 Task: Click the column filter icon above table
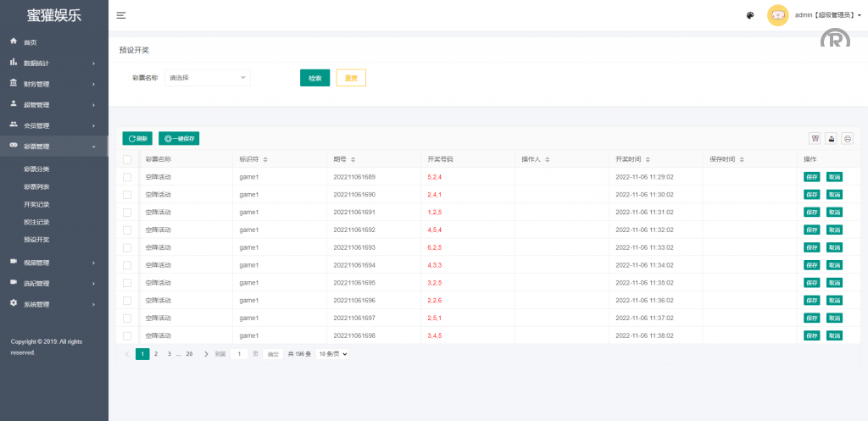(x=815, y=138)
